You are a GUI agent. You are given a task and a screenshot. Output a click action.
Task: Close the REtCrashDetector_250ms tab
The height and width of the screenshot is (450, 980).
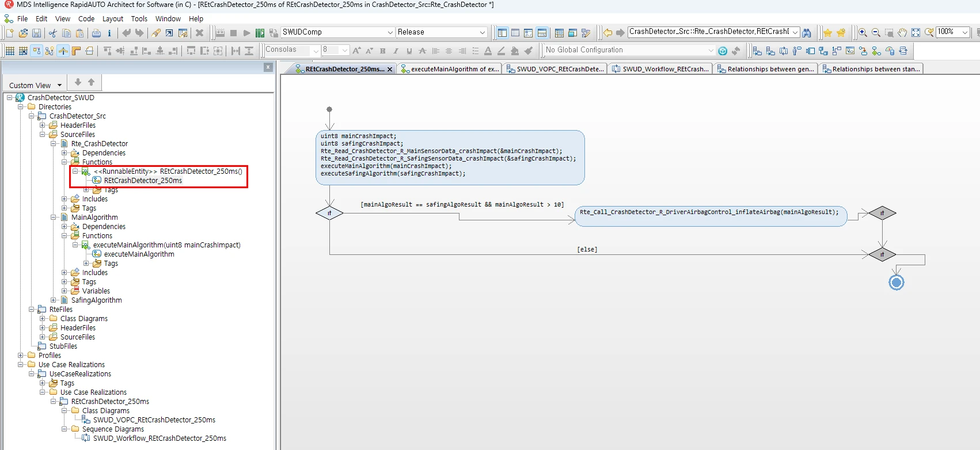390,69
